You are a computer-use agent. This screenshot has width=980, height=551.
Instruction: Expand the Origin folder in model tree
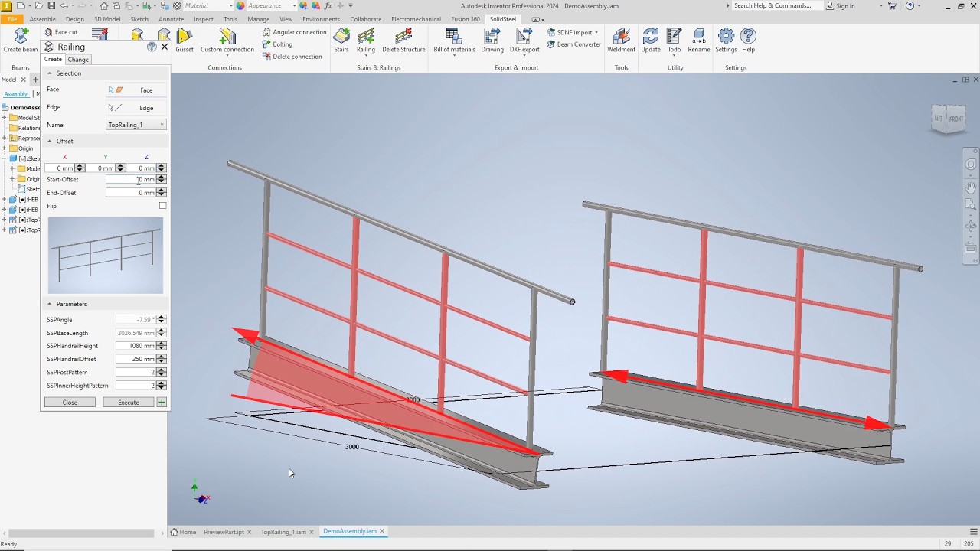pyautogui.click(x=4, y=148)
